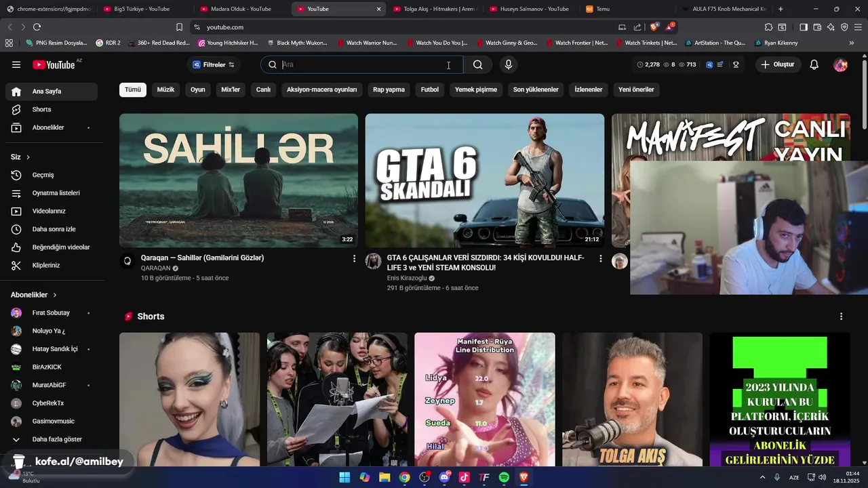
Task: Open Daha sonra izle
Action: pyautogui.click(x=52, y=229)
